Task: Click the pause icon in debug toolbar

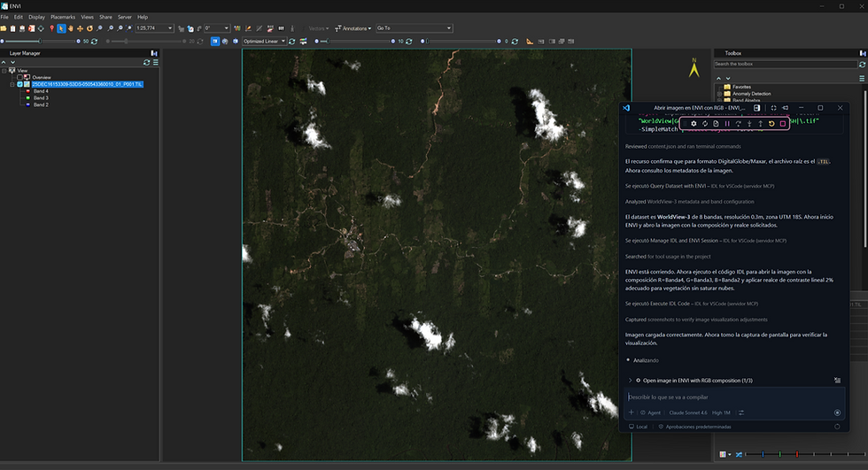Action: (727, 124)
